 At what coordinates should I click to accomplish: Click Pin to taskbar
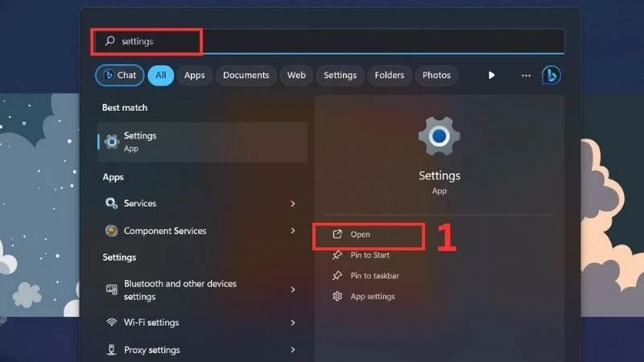pyautogui.click(x=374, y=276)
